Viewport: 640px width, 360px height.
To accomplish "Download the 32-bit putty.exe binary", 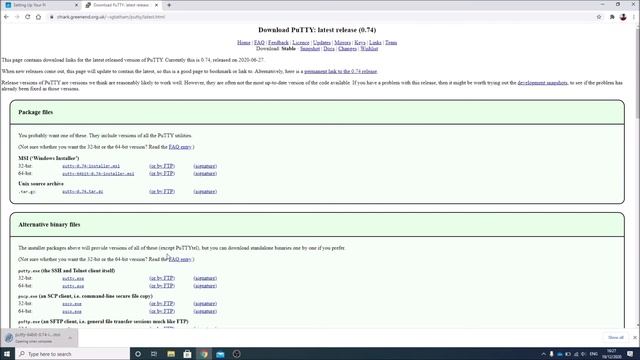I will coord(73,278).
